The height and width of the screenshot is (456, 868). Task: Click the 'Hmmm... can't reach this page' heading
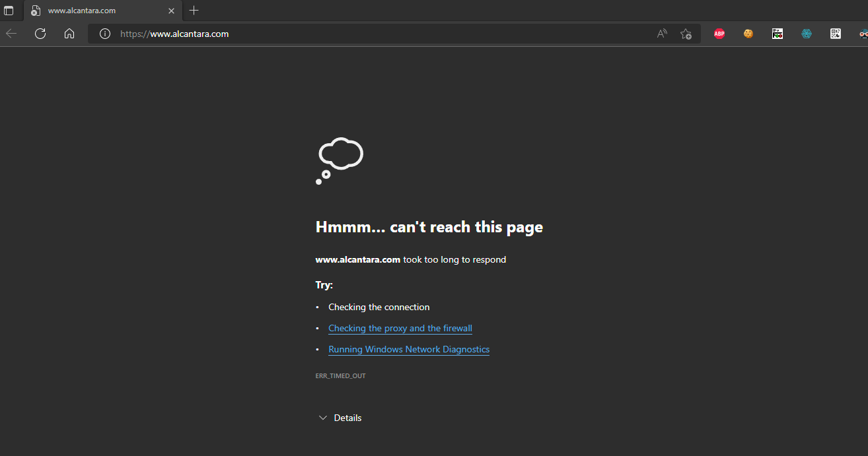point(429,227)
